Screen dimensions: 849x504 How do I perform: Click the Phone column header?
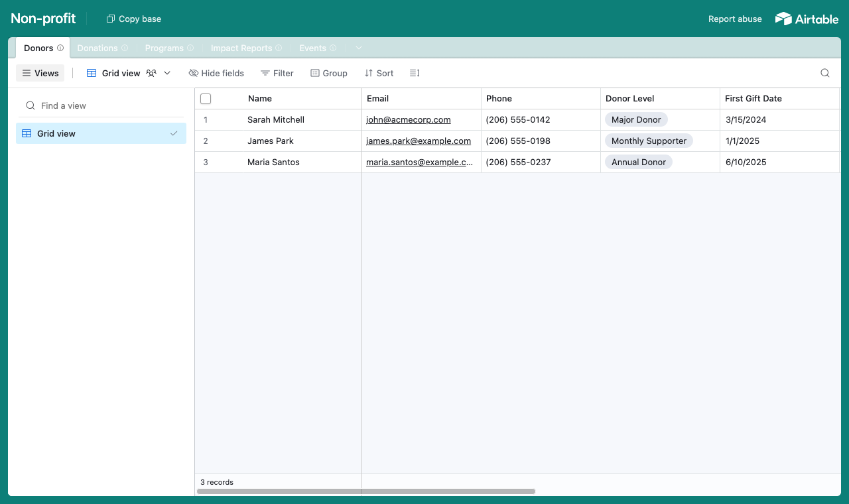point(541,99)
